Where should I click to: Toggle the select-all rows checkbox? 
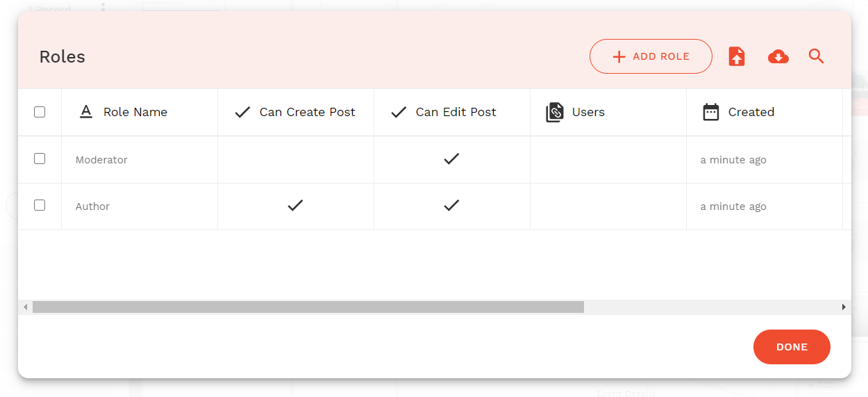pos(40,112)
